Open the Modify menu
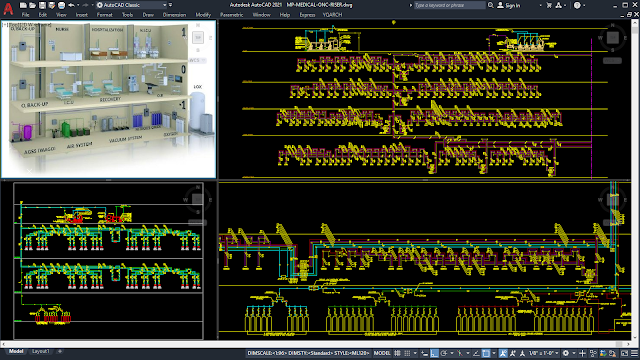Viewport: 640px width, 360px height. click(203, 15)
